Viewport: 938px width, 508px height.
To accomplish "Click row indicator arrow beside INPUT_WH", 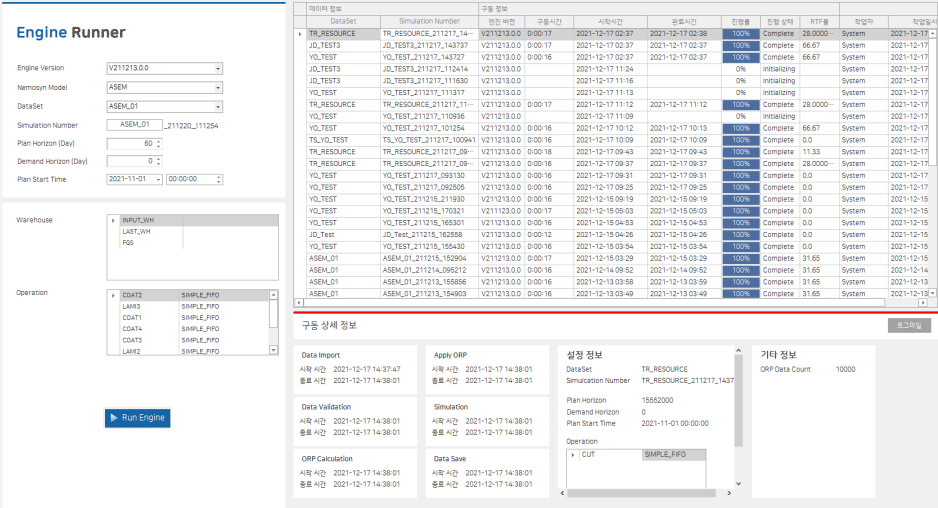I will coord(113,220).
